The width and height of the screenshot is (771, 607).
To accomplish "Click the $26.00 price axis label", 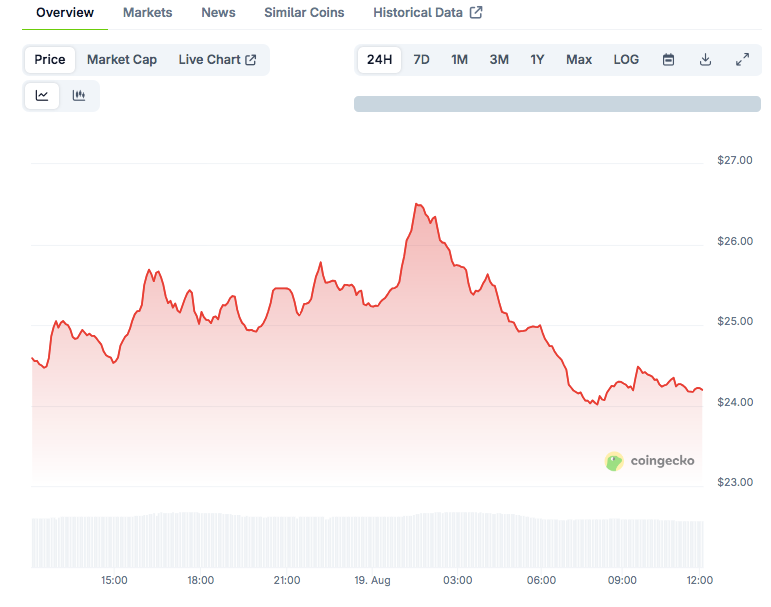I will coord(735,241).
